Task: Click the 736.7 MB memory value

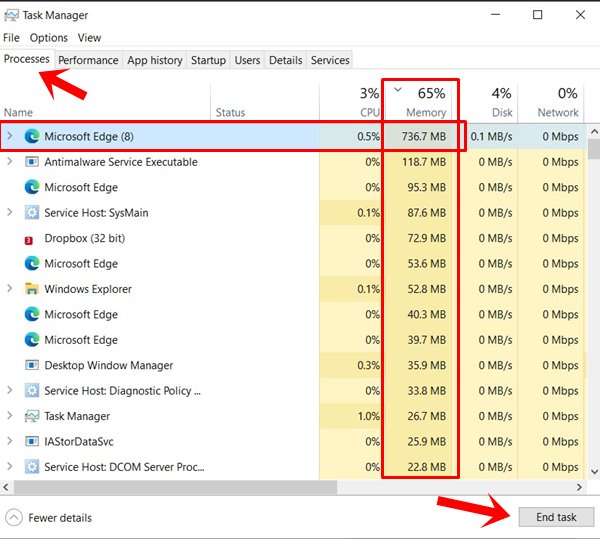Action: click(424, 137)
